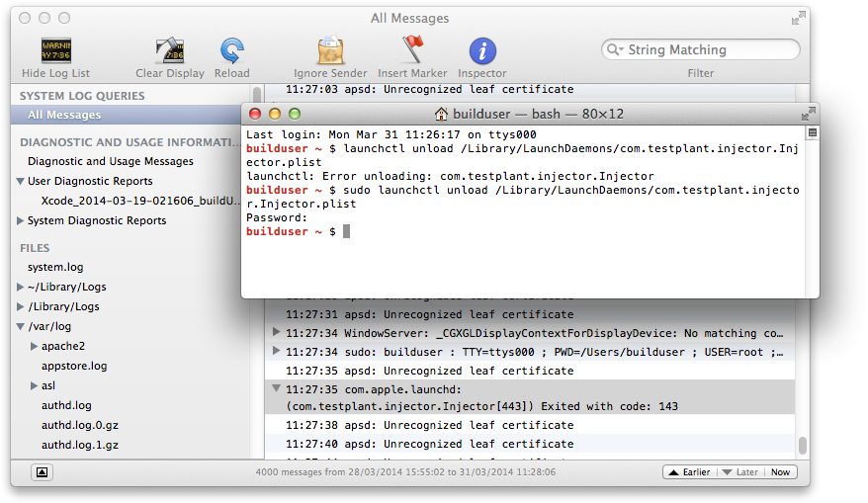Open the Inspector info icon
Viewport: 868px width, 503px height.
(x=482, y=51)
